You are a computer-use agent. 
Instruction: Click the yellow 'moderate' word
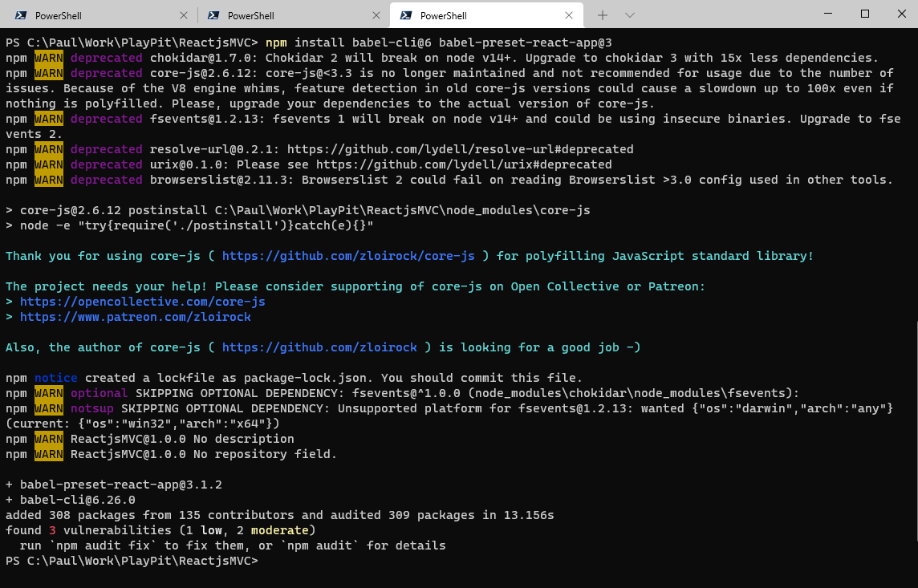click(280, 530)
